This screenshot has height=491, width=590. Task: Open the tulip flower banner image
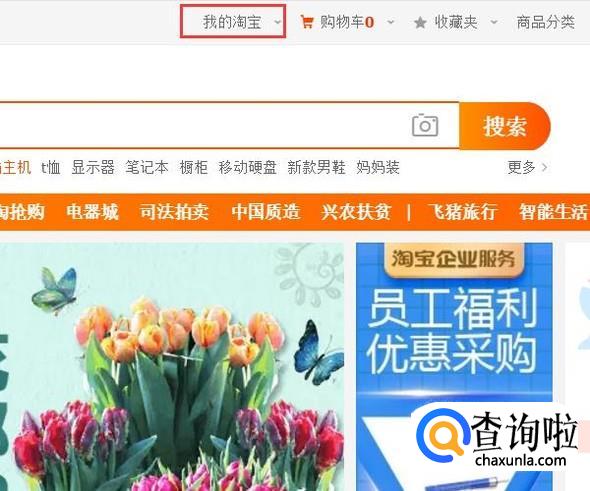click(x=172, y=367)
